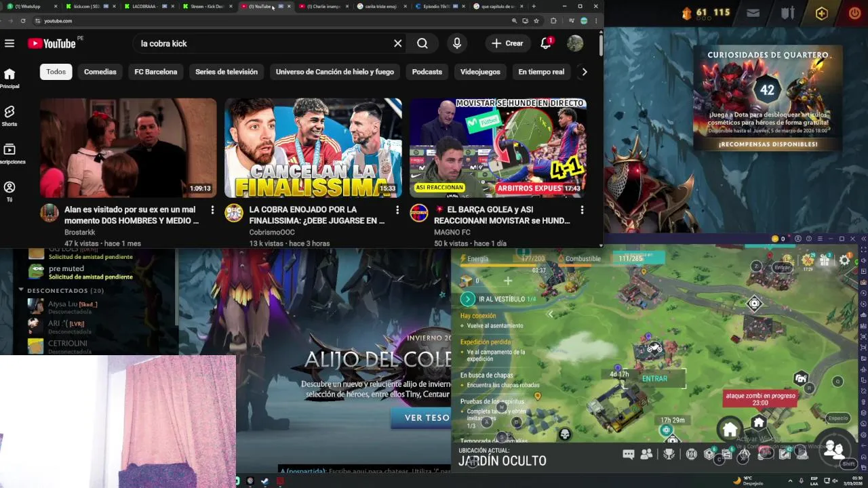Viewport: 868px width, 488px height.
Task: Reload the browser page
Action: coord(23,21)
